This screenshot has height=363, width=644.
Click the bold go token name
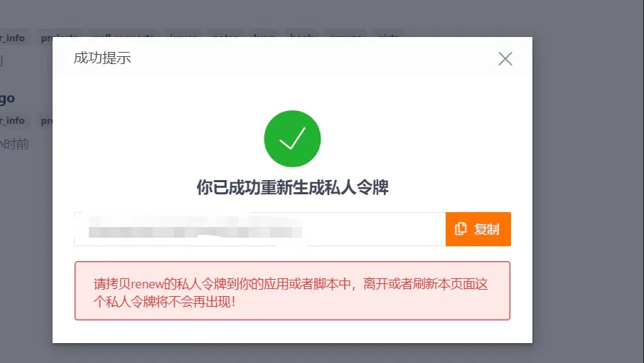click(x=7, y=99)
